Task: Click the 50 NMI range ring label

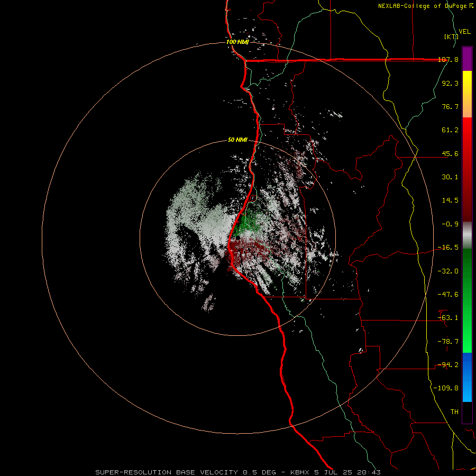Action: 237,140
